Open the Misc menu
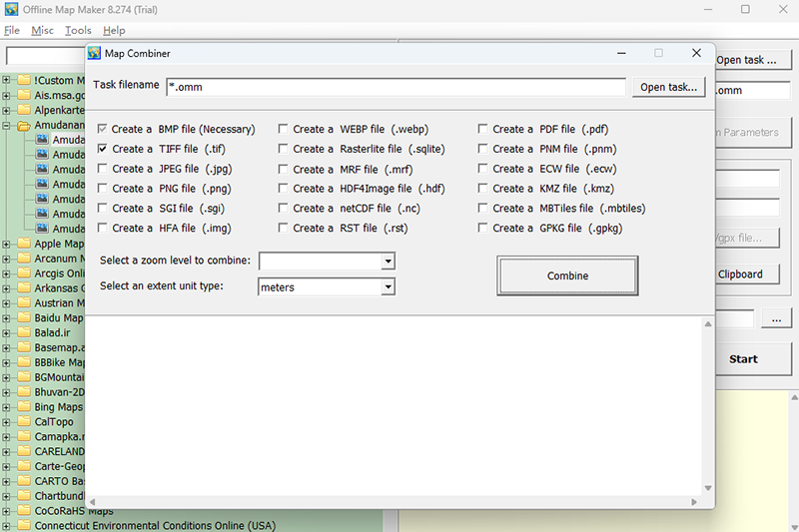 pyautogui.click(x=43, y=31)
